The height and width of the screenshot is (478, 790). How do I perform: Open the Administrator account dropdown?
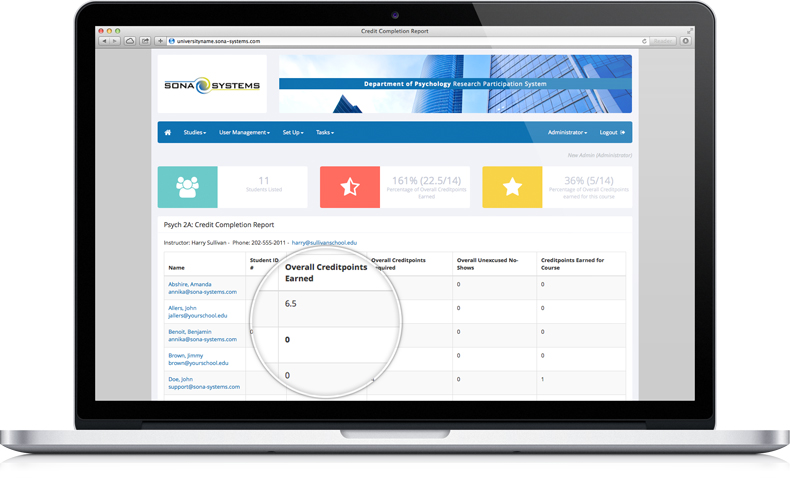(567, 132)
